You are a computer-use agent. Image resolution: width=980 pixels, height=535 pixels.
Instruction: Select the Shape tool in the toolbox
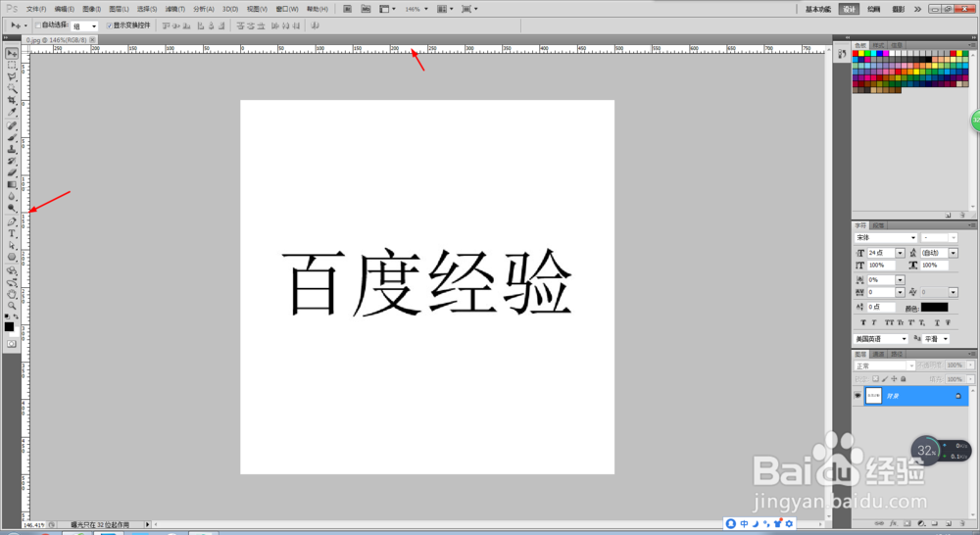click(12, 257)
